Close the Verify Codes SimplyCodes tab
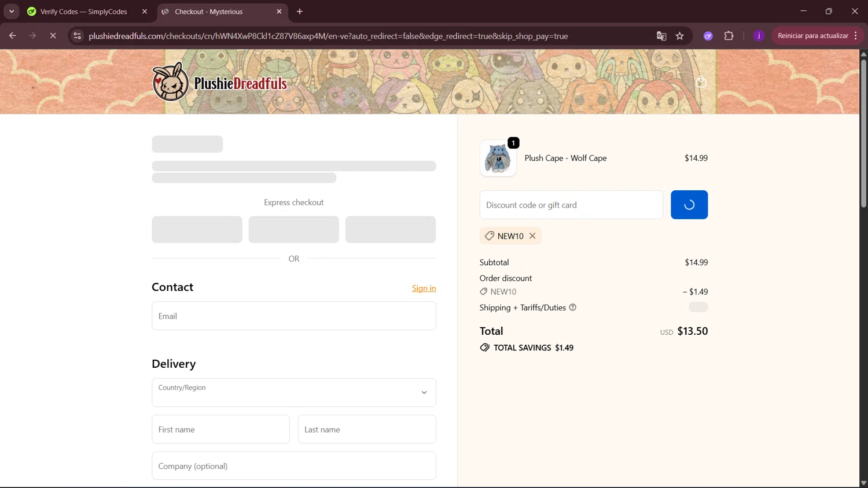The height and width of the screenshot is (488, 868). coord(145,12)
